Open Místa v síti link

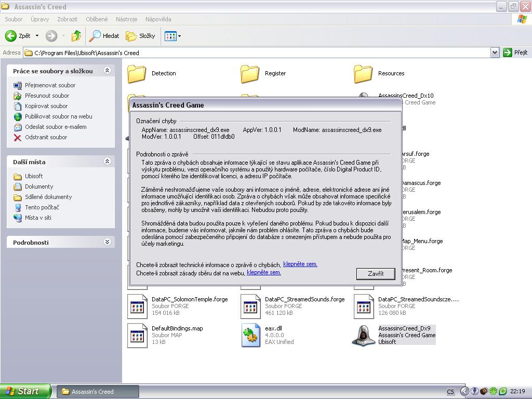(x=38, y=218)
